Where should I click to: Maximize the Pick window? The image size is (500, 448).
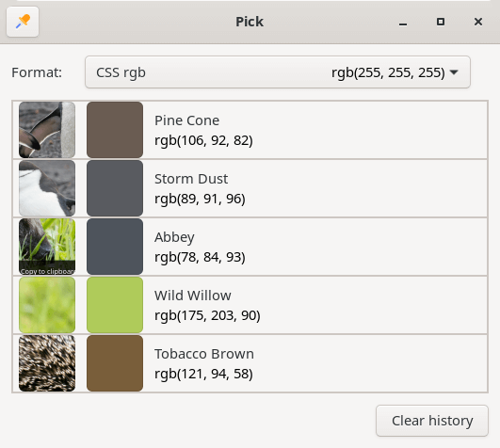point(441,22)
